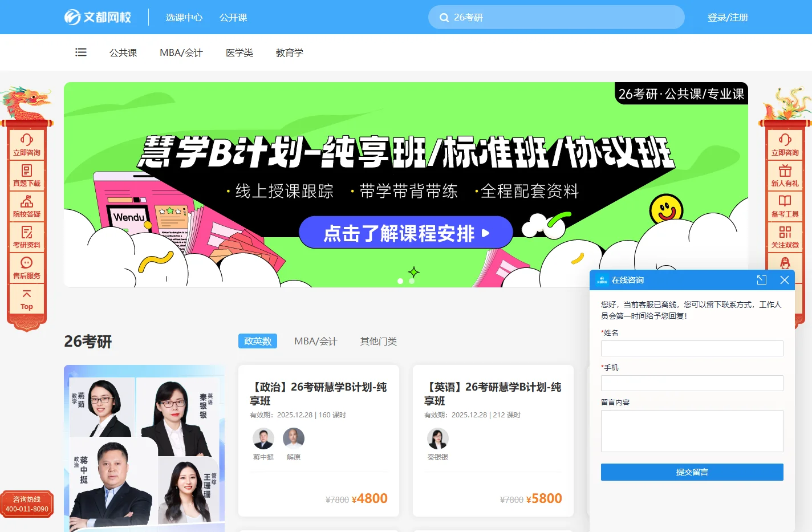The width and height of the screenshot is (812, 532).
Task: Switch to MBA/会计 tab under 26考研
Action: point(316,341)
